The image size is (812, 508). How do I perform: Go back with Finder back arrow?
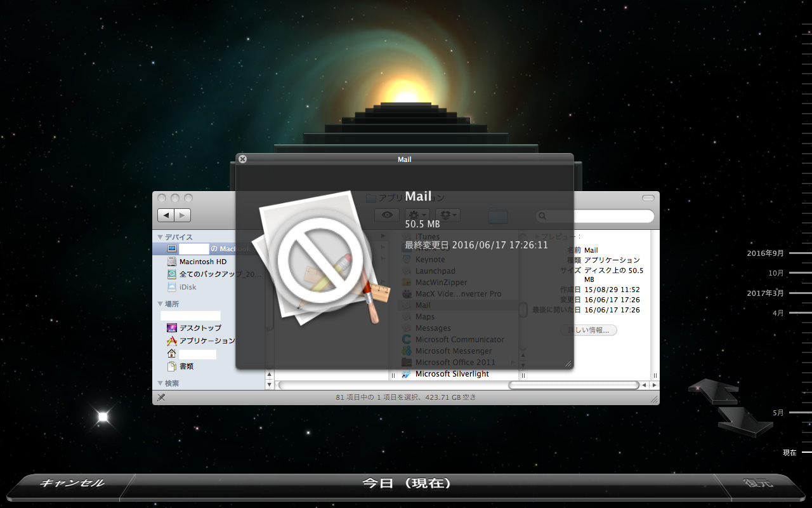pyautogui.click(x=167, y=216)
